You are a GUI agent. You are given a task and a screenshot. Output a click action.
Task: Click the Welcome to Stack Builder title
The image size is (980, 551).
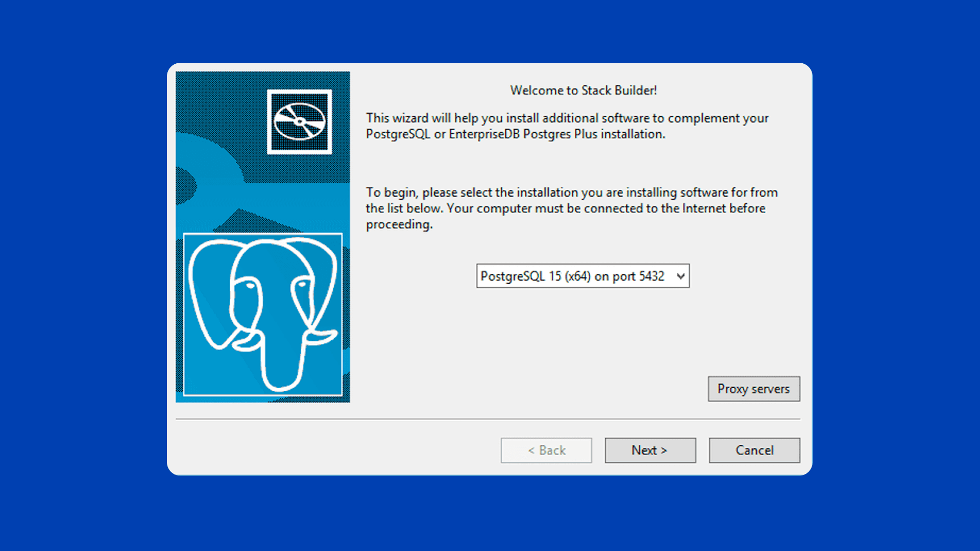583,90
